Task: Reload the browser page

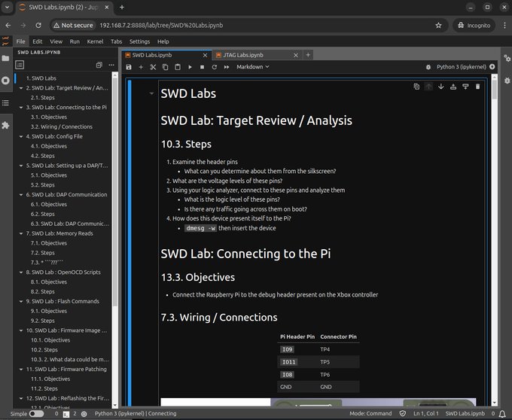Action: pyautogui.click(x=38, y=25)
